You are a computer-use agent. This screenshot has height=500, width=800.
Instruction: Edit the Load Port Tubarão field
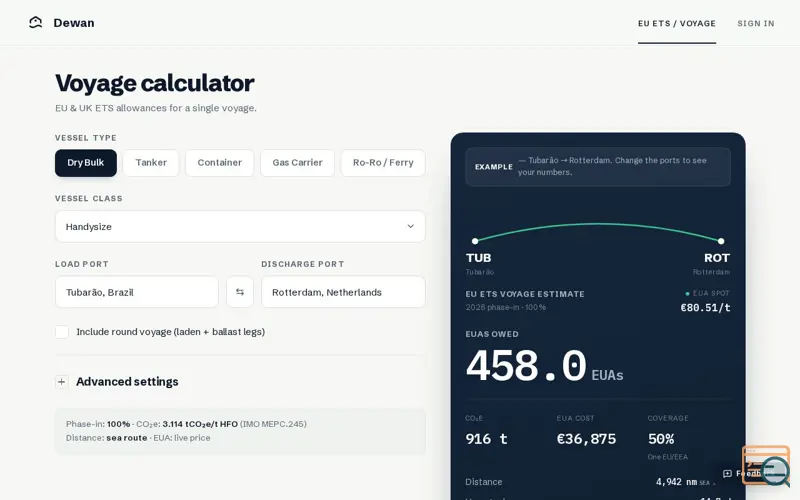tap(137, 292)
